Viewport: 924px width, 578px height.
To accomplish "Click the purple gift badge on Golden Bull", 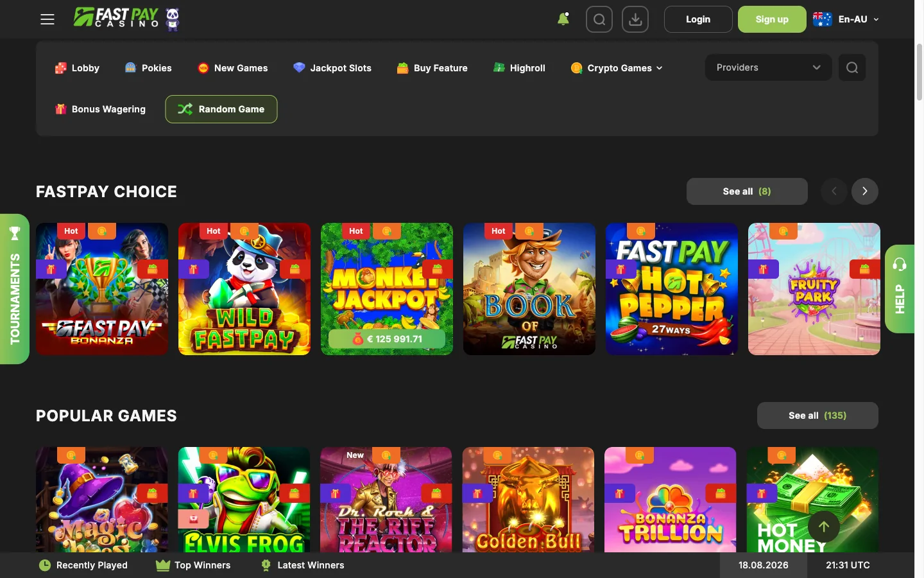I will [477, 493].
